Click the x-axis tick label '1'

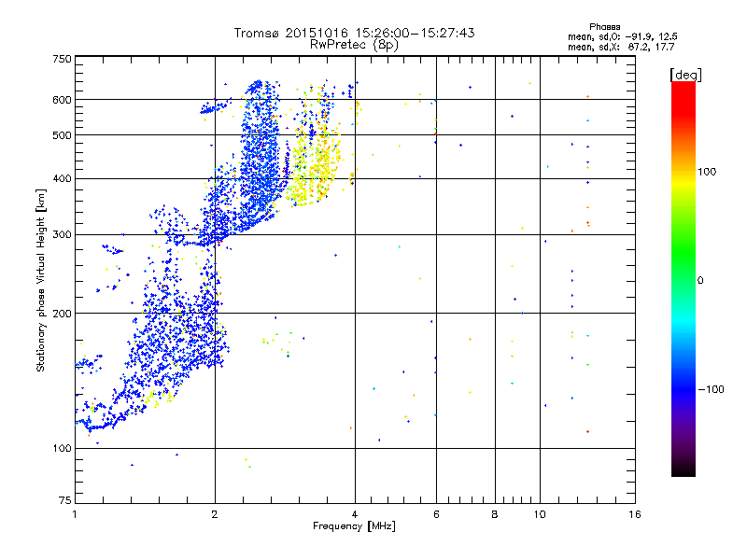click(x=75, y=514)
